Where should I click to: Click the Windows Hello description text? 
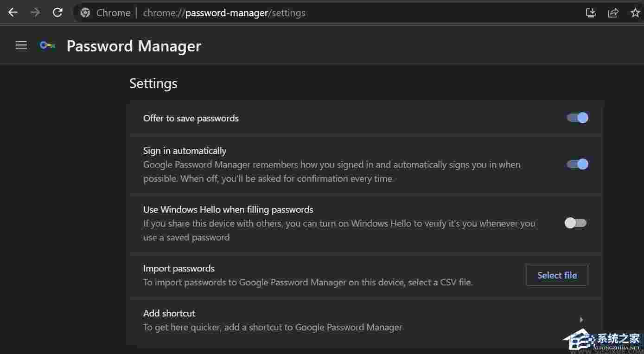[x=339, y=230]
